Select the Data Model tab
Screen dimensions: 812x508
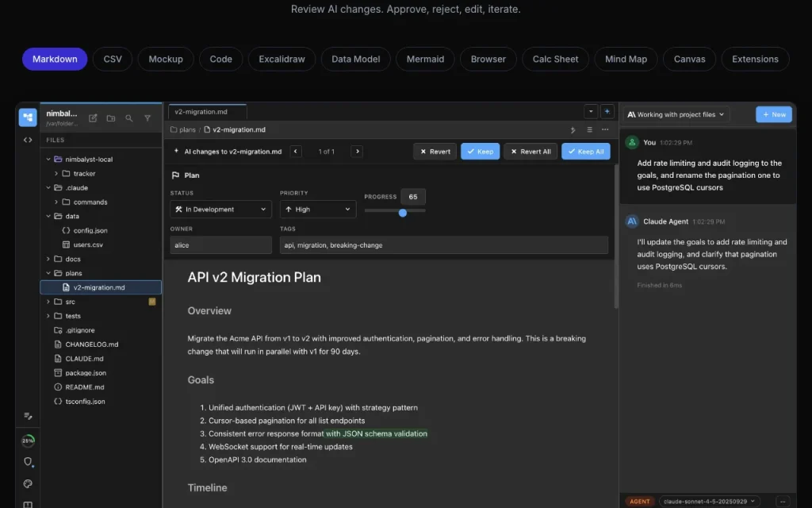click(356, 59)
